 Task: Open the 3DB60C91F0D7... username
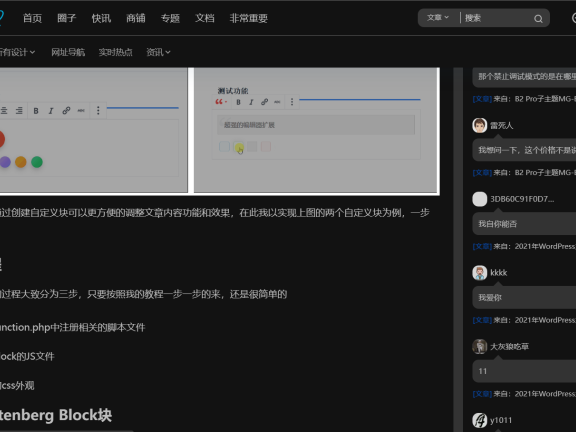[x=522, y=199]
